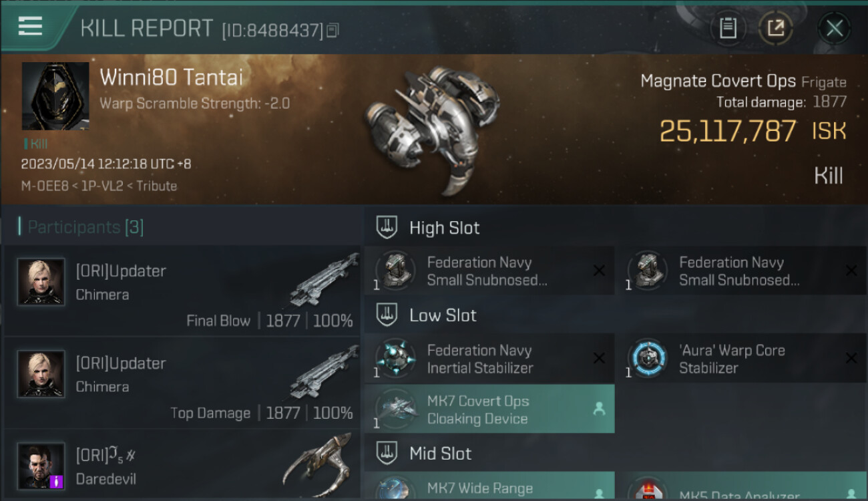Viewport: 868px width, 501px height.
Task: Close the kill report window
Action: [x=834, y=28]
